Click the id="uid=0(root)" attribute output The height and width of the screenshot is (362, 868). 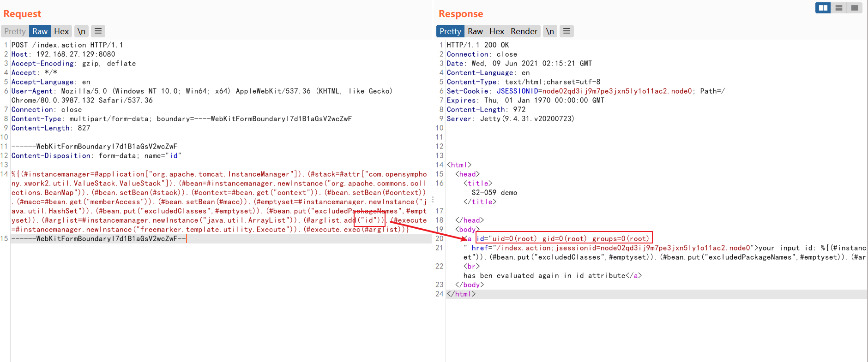pyautogui.click(x=564, y=238)
